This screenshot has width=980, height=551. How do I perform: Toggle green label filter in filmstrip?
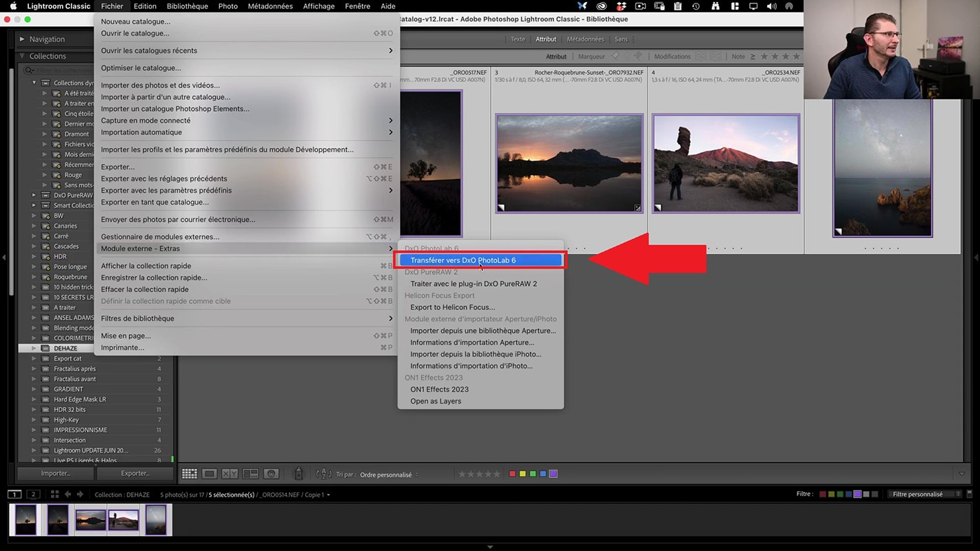(840, 495)
